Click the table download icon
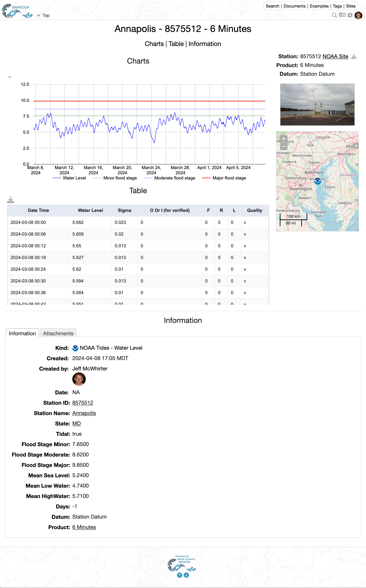Image resolution: width=366 pixels, height=588 pixels. (11, 200)
